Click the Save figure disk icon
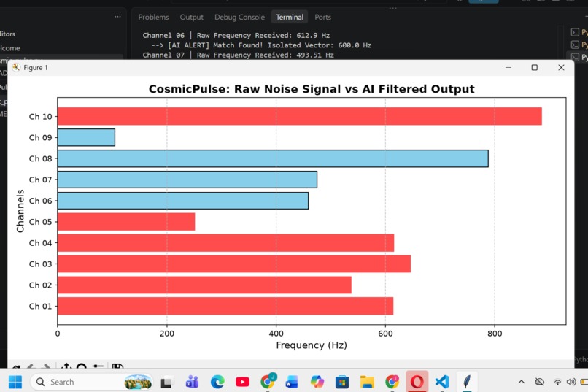Viewport: 588px width, 392px height. (117, 366)
